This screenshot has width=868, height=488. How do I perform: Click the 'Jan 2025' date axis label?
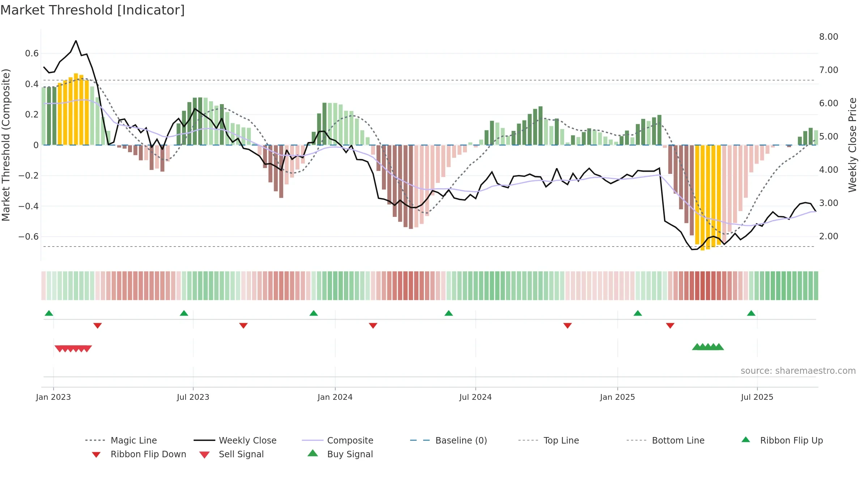618,397
